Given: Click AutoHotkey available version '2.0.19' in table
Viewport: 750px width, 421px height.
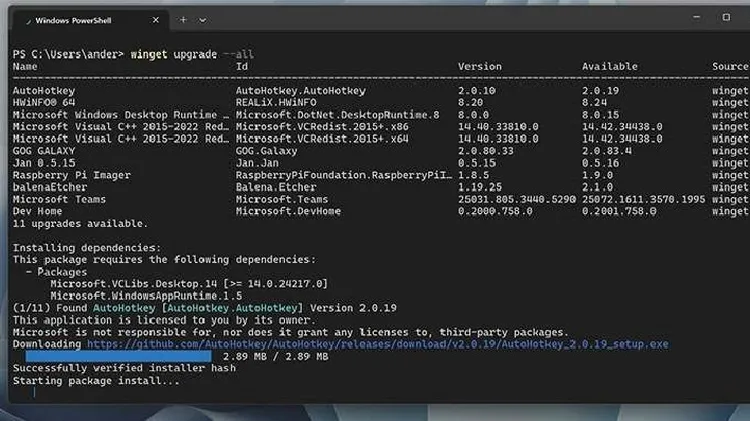Looking at the screenshot, I should coord(601,91).
